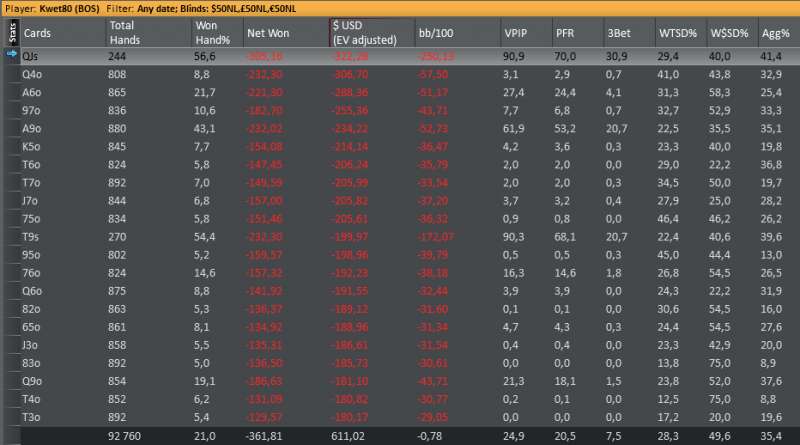Click the player filter title bar

[x=400, y=9]
